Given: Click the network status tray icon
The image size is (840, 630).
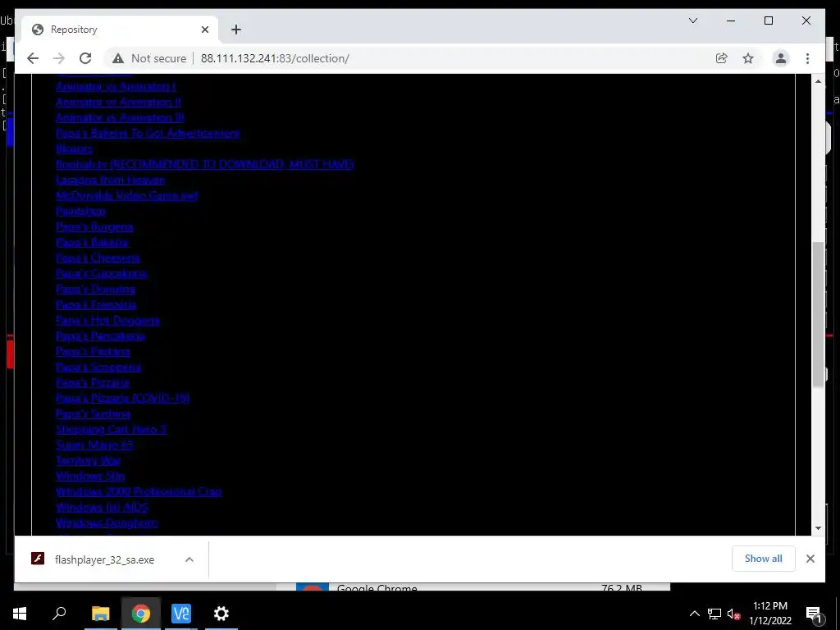Looking at the screenshot, I should coord(714,614).
